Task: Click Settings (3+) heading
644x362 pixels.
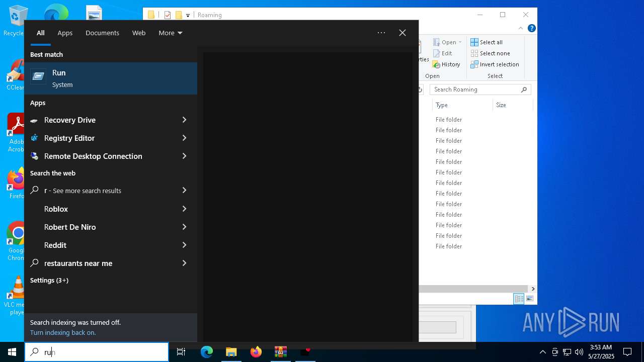Action: coord(49,280)
